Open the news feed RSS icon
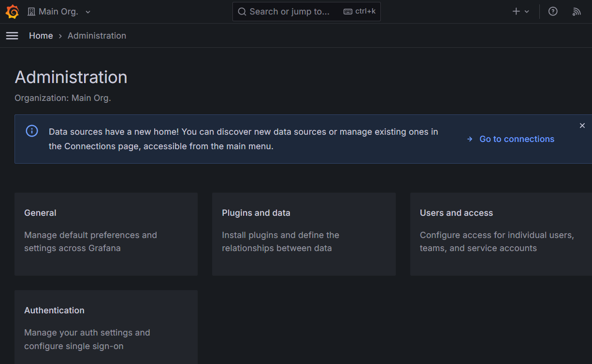592x364 pixels. click(x=577, y=12)
